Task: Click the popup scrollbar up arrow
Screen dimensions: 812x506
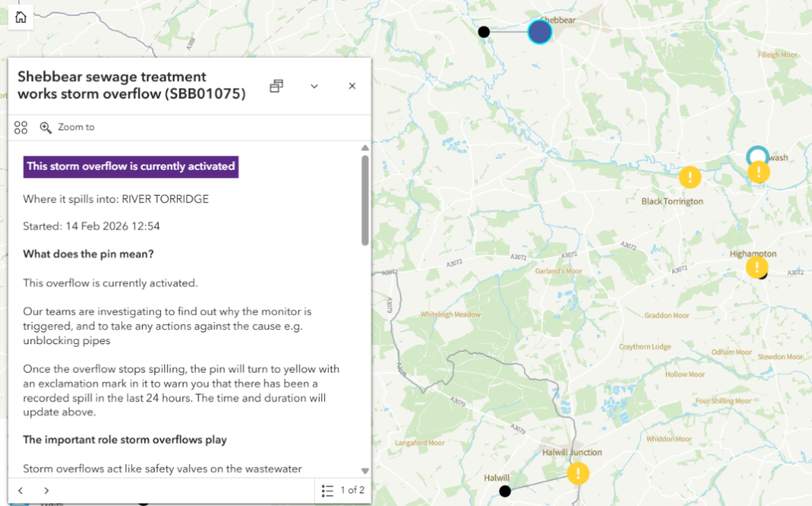Action: (365, 148)
